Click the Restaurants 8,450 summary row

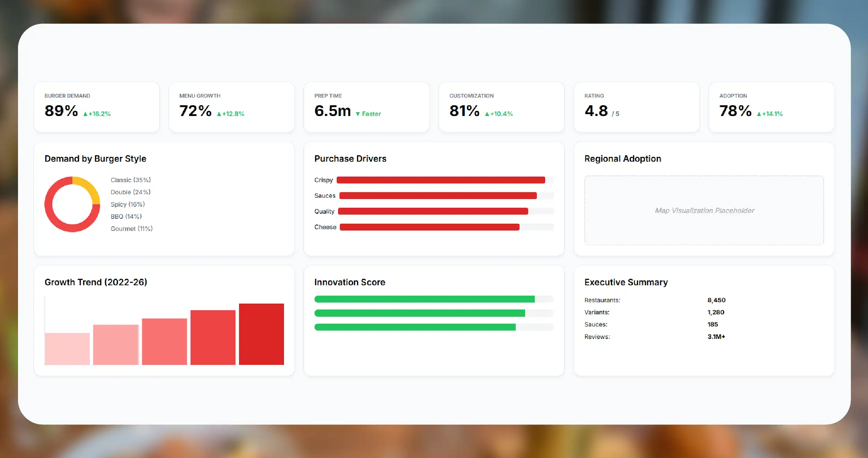tap(655, 300)
